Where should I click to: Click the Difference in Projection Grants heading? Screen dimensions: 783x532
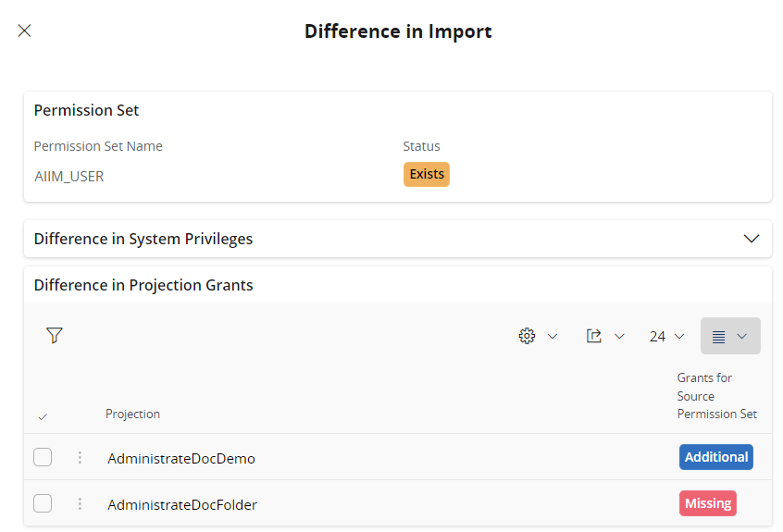tap(143, 285)
